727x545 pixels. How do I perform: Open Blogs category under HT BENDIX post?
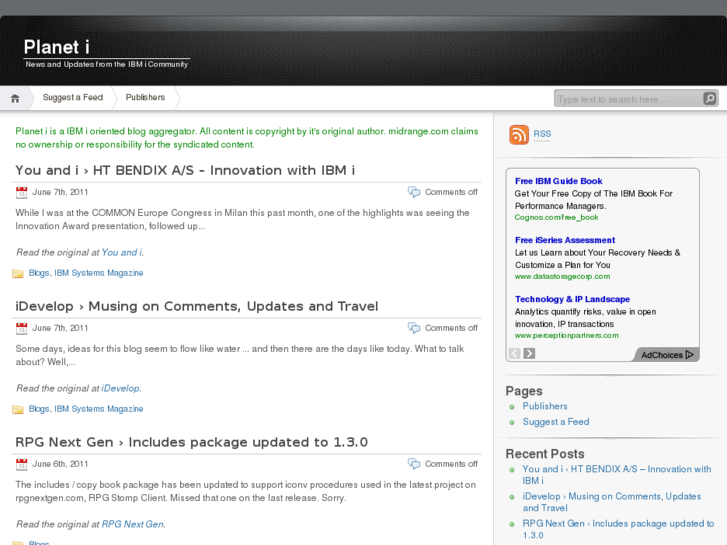(39, 273)
